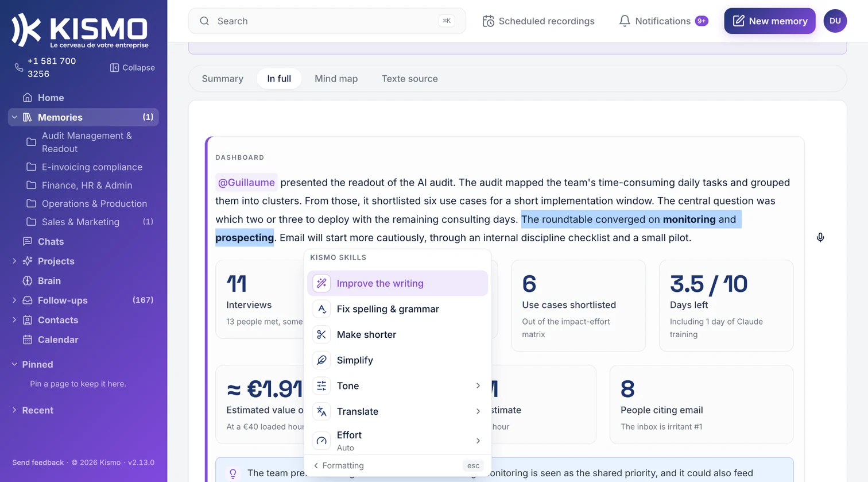Open the Translate submenu

(x=397, y=411)
